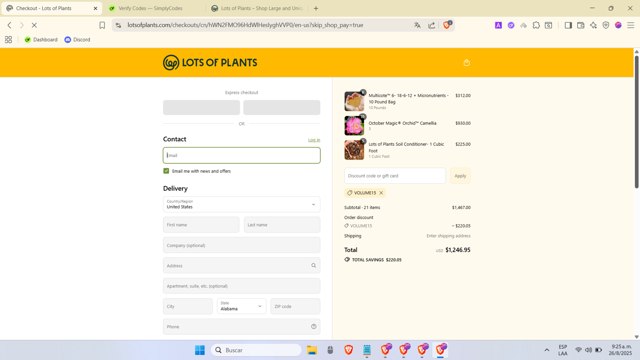Screen dimensions: 640x360
Task: Open the apps grid icon in bookmarks bar
Action: (x=8, y=40)
